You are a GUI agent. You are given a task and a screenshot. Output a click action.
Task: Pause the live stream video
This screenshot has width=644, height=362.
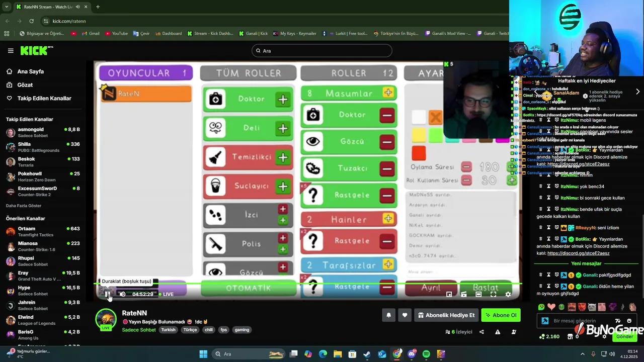click(108, 294)
